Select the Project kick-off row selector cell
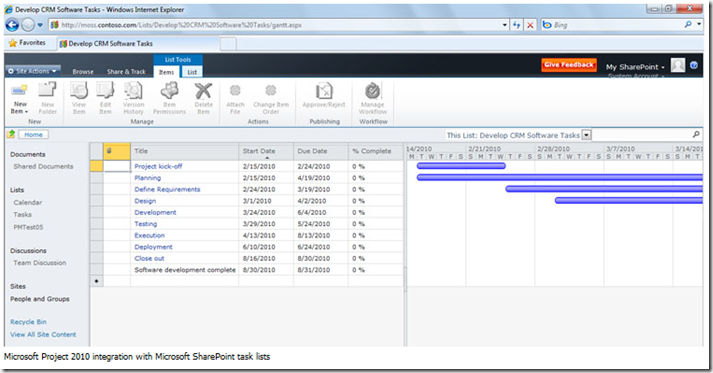The width and height of the screenshot is (713, 373). tap(96, 166)
